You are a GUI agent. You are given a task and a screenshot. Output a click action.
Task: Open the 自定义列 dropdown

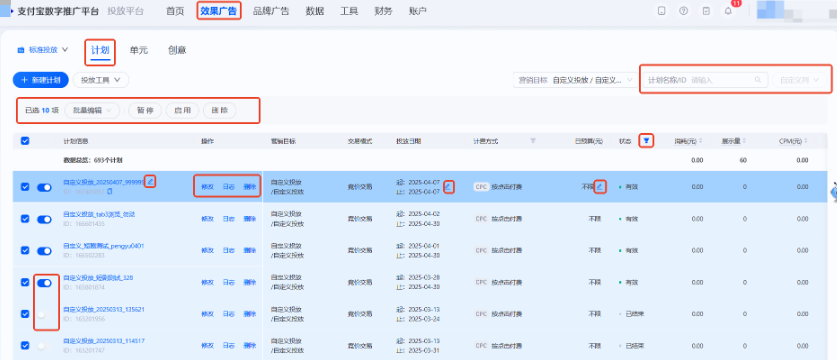coord(799,80)
